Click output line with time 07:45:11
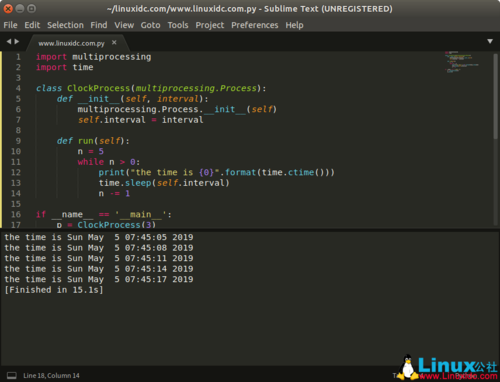This screenshot has height=382, width=500. point(99,258)
